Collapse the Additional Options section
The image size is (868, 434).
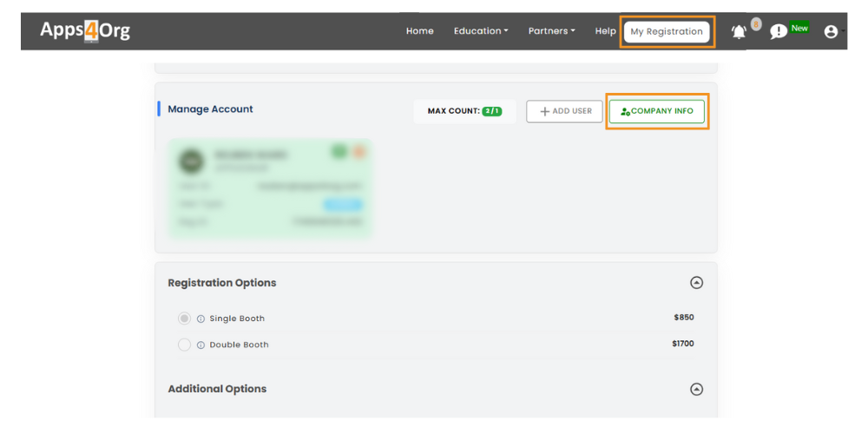[x=696, y=390]
